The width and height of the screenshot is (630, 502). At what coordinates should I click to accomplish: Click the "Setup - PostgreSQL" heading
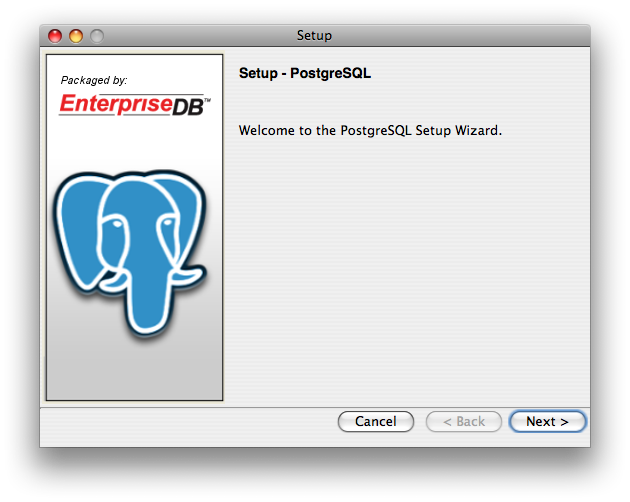click(x=305, y=73)
